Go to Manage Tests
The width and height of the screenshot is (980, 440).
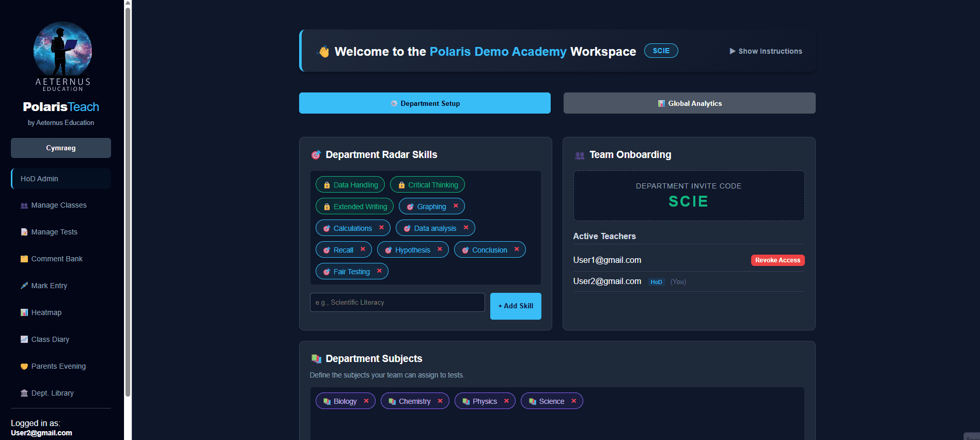pyautogui.click(x=61, y=232)
